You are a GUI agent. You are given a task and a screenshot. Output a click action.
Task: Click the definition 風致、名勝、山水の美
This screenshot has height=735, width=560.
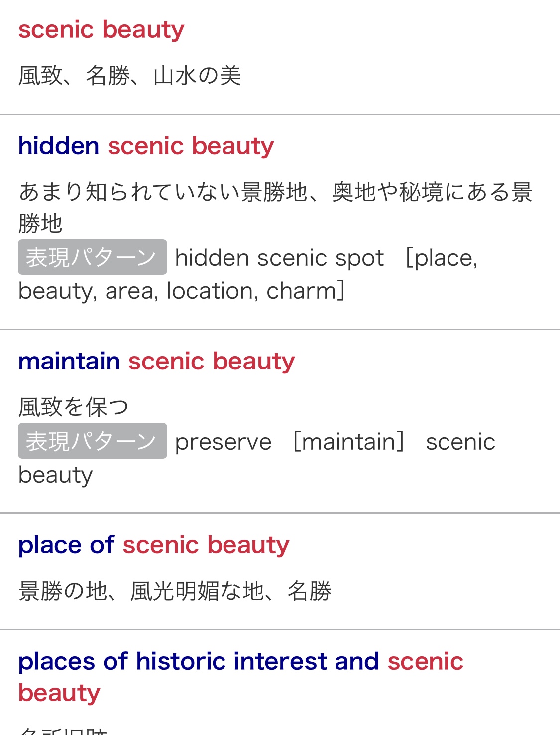(129, 76)
